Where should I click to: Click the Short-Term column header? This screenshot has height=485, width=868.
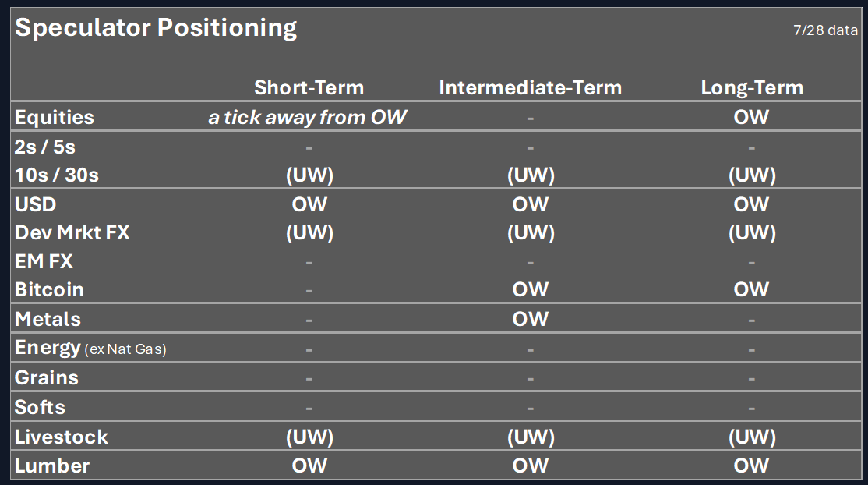pyautogui.click(x=309, y=87)
